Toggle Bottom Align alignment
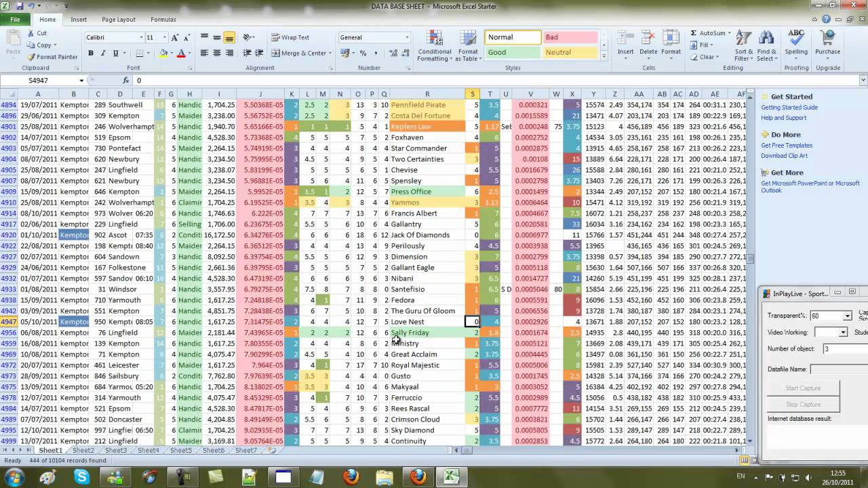Viewport: 868px width, 488px height. (x=229, y=38)
